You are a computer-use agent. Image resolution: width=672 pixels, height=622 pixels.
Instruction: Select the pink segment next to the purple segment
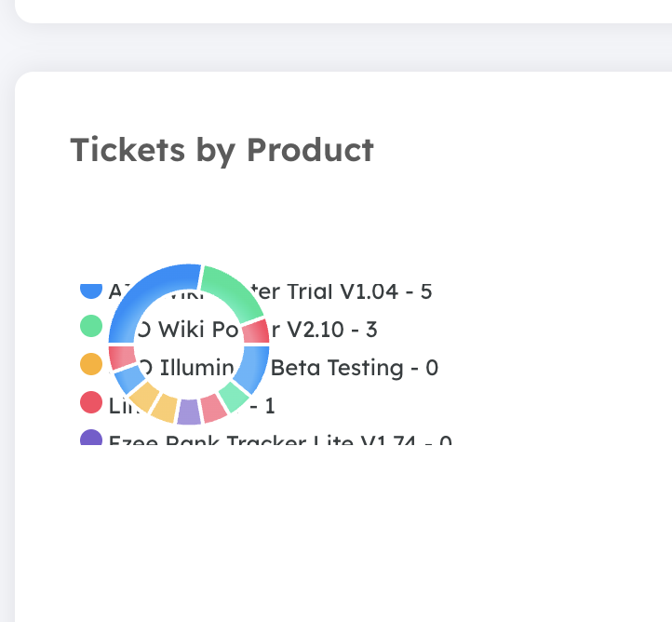point(213,408)
